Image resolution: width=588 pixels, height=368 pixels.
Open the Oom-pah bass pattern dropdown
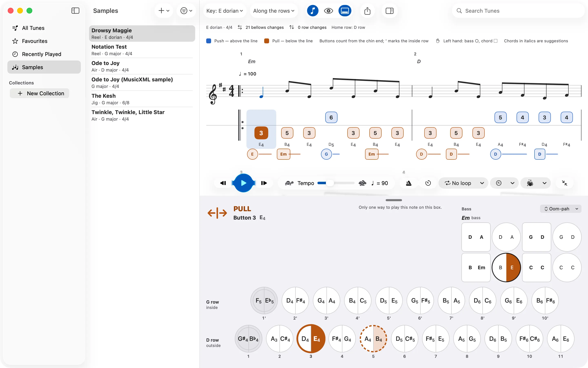(561, 209)
